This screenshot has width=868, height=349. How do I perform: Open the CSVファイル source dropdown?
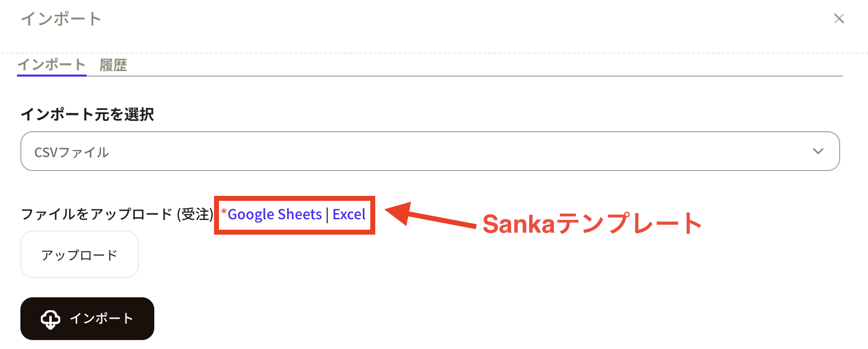tap(429, 151)
